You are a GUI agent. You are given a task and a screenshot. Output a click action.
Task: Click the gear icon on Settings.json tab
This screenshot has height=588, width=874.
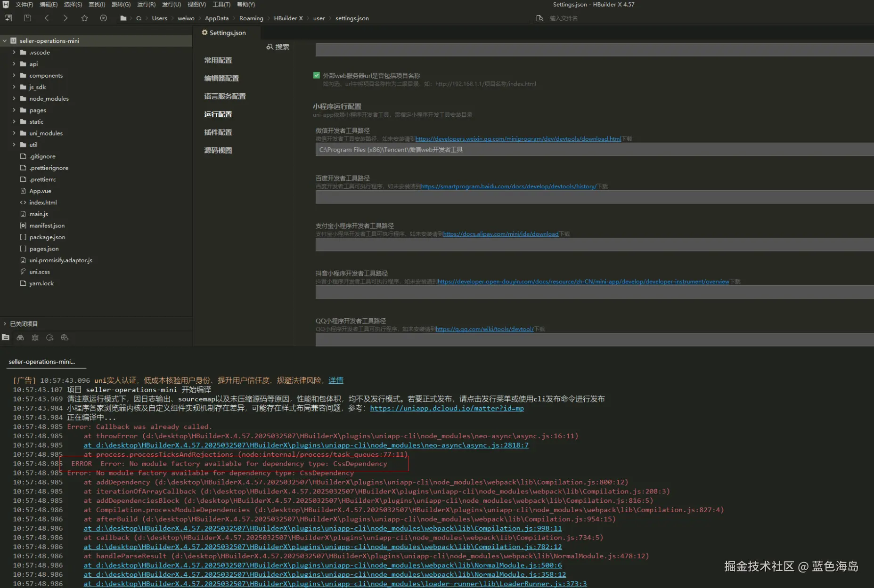(x=204, y=32)
